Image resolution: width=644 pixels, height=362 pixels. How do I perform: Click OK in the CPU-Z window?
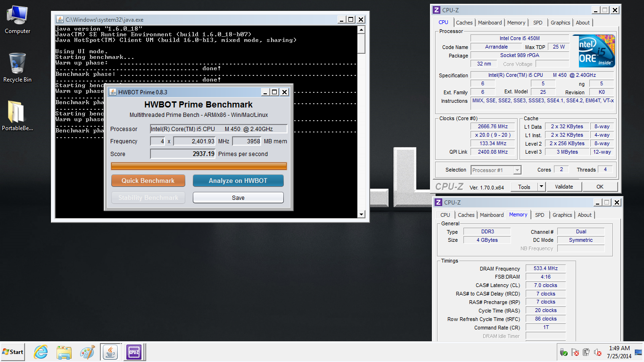point(600,187)
